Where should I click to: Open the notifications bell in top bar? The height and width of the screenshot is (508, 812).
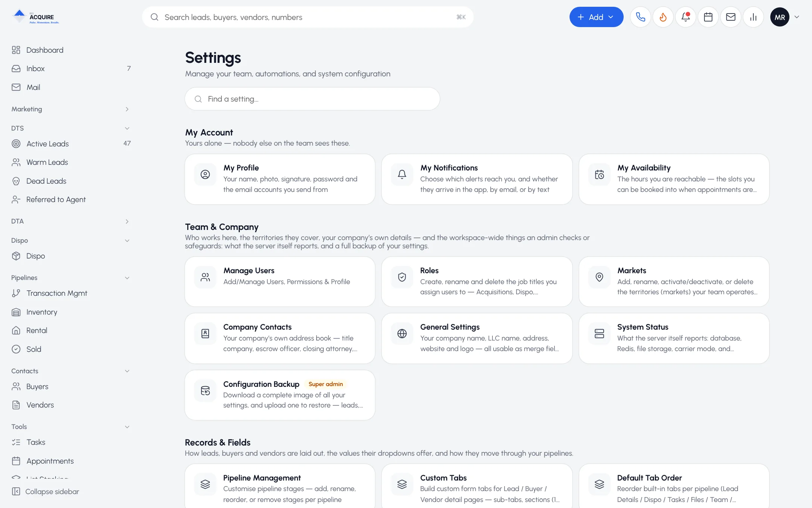[685, 17]
